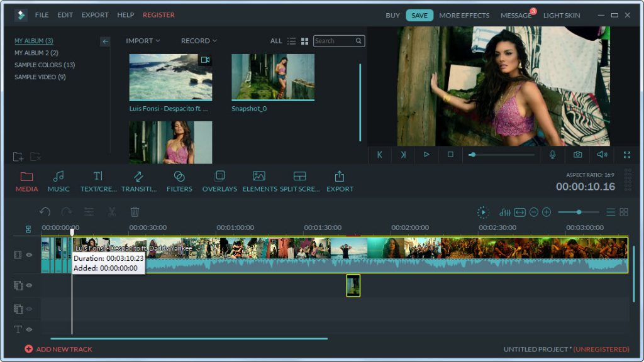Open the IMPORT dropdown

pyautogui.click(x=143, y=41)
